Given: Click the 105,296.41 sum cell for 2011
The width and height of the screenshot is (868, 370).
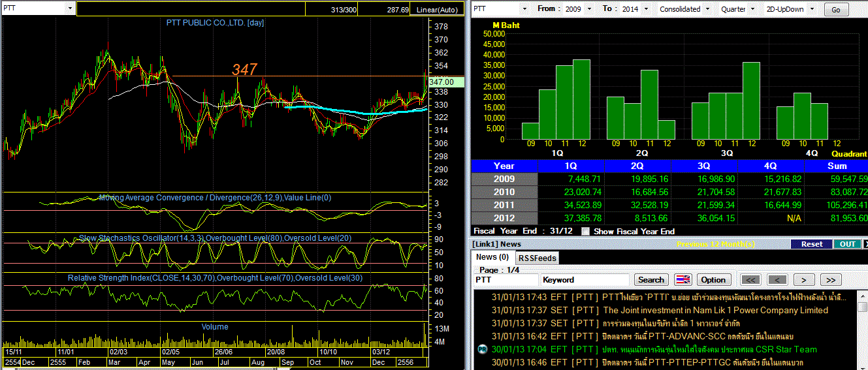Looking at the screenshot, I should click(836, 205).
